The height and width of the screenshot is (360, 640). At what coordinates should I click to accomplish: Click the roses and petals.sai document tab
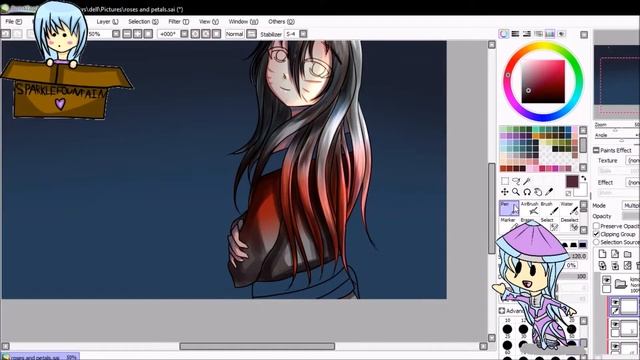click(40, 357)
